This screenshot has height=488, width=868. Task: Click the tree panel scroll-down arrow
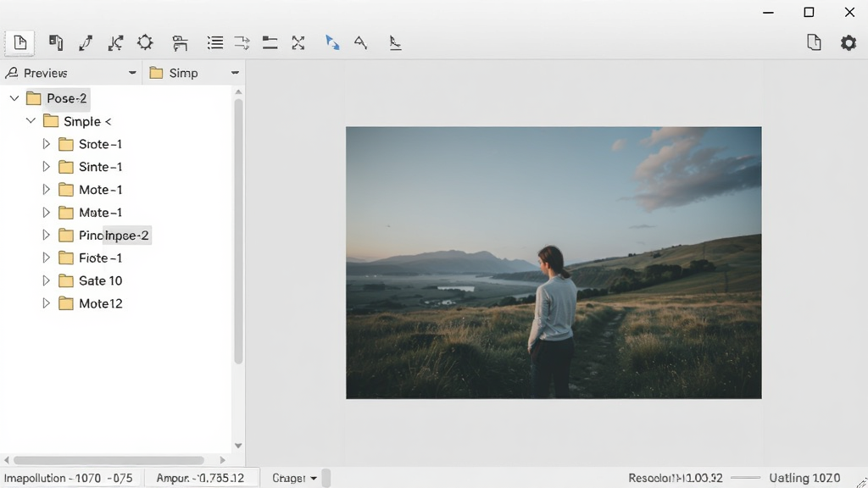tap(238, 446)
